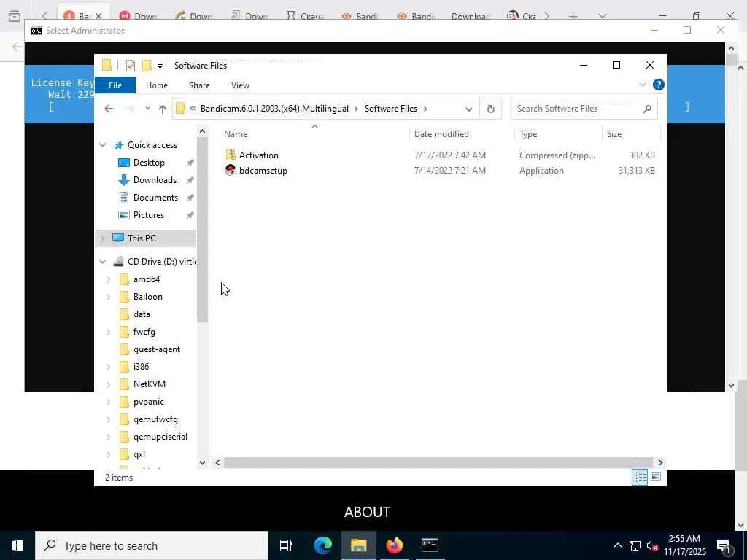Refresh the Software Files folder
The width and height of the screenshot is (747, 560).
[x=491, y=109]
